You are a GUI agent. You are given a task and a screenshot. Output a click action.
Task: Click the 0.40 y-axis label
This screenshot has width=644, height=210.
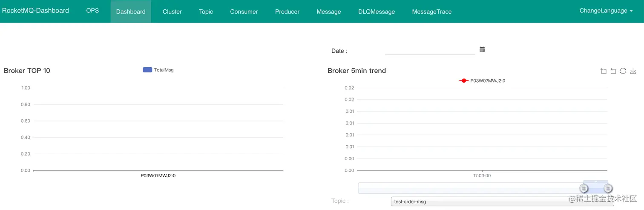point(26,137)
